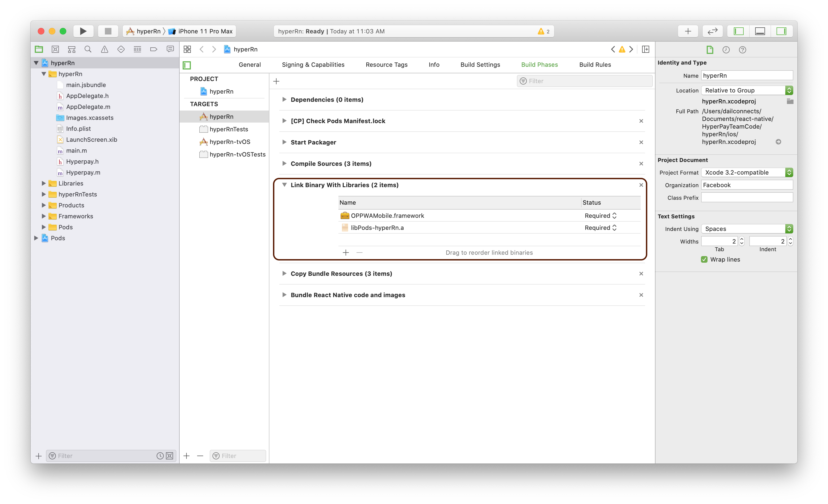This screenshot has width=828, height=504.
Task: Change OPPWAMobile.framework Required status
Action: [600, 216]
